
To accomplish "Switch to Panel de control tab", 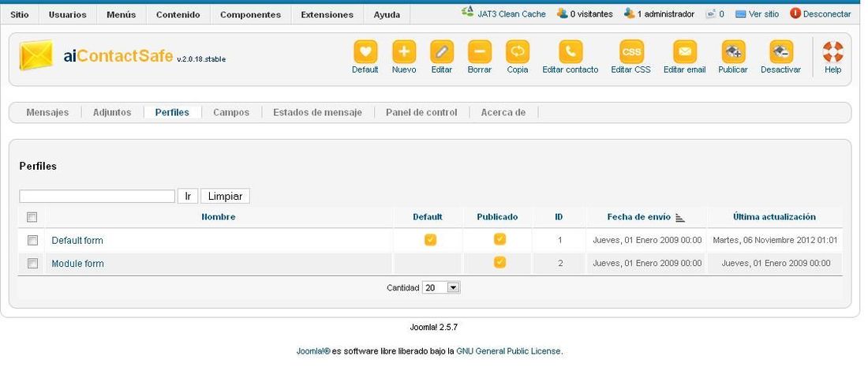I will coord(422,112).
